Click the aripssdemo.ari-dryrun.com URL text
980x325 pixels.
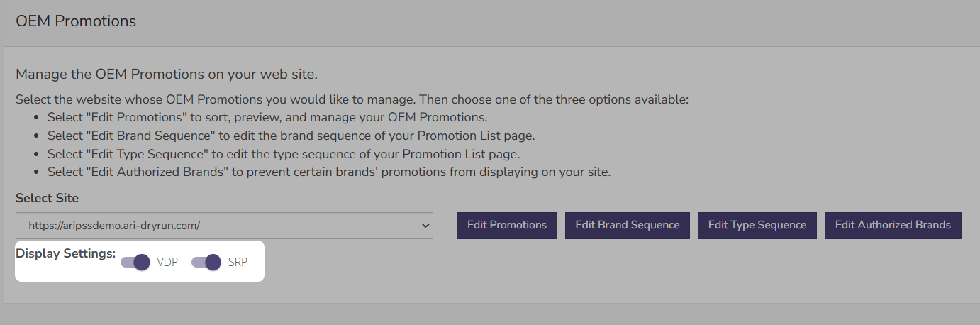coord(115,226)
